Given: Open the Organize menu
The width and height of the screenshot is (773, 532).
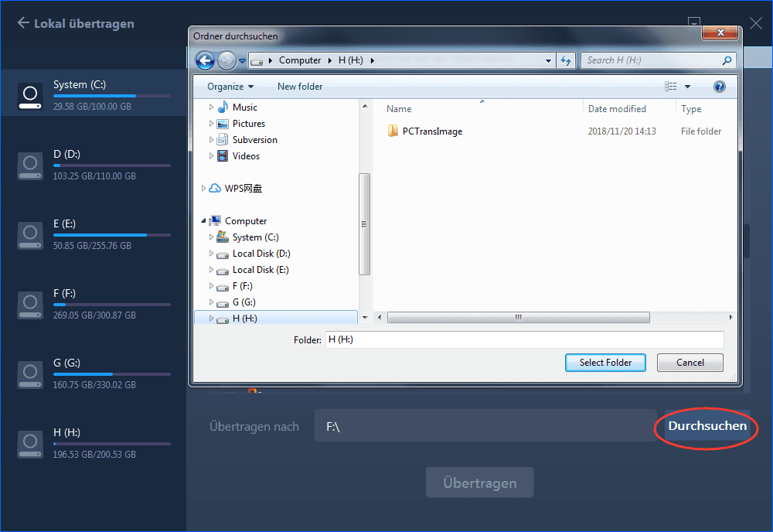Looking at the screenshot, I should [x=230, y=87].
